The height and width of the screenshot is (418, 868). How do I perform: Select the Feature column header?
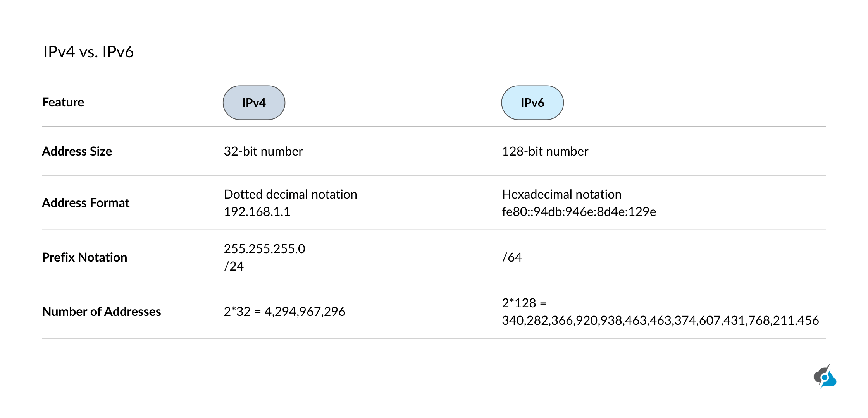(x=63, y=102)
